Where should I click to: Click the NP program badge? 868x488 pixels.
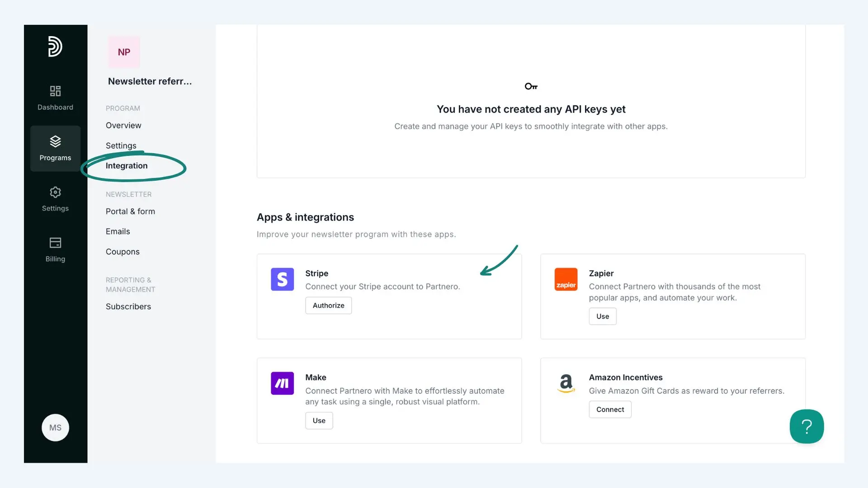tap(124, 52)
